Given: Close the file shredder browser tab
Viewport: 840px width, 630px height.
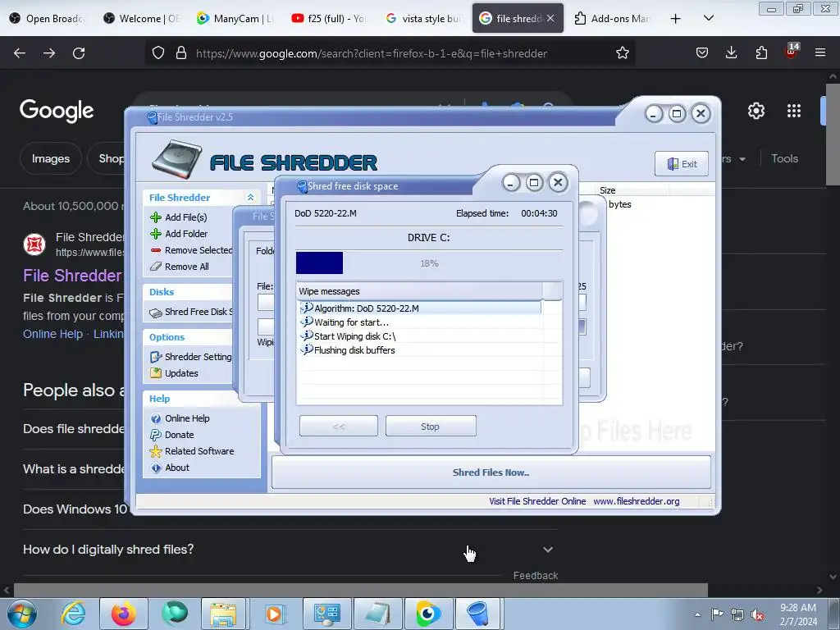Looking at the screenshot, I should pos(550,18).
